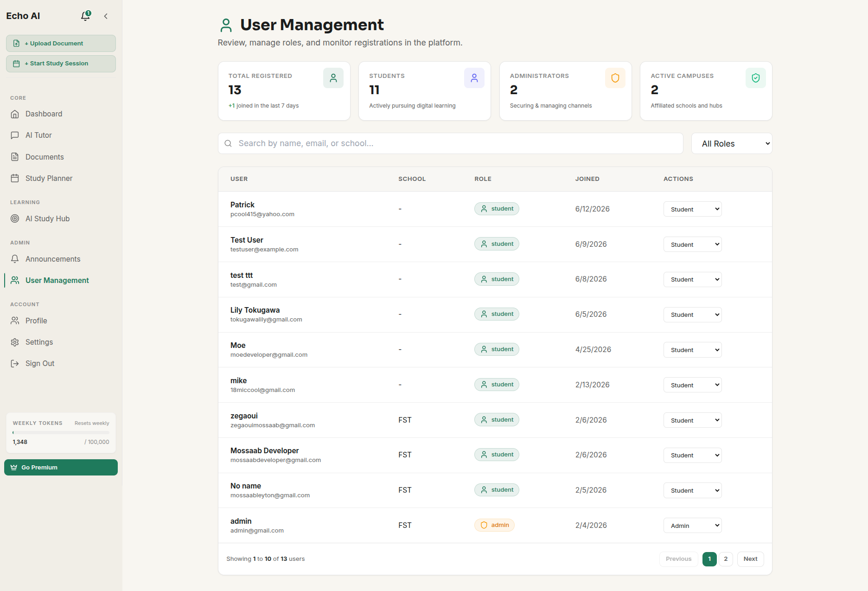Click the JOINED column header
Viewport: 868px width, 591px height.
coord(587,179)
